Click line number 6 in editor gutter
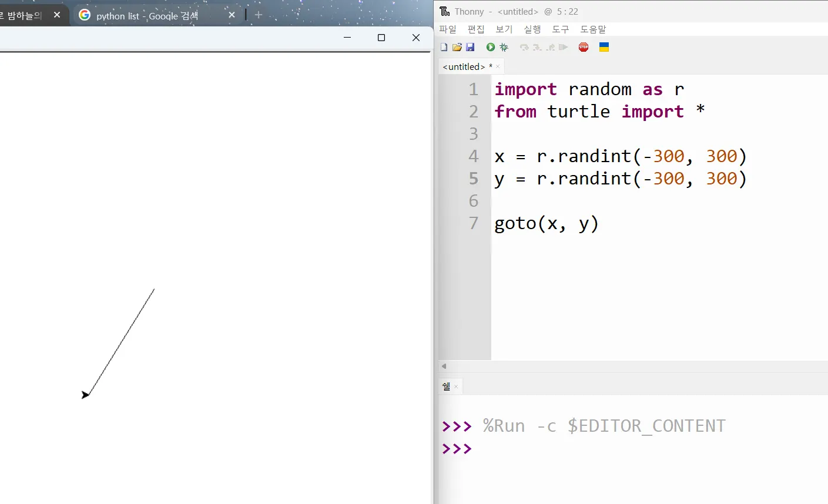This screenshot has height=504, width=828. click(474, 201)
